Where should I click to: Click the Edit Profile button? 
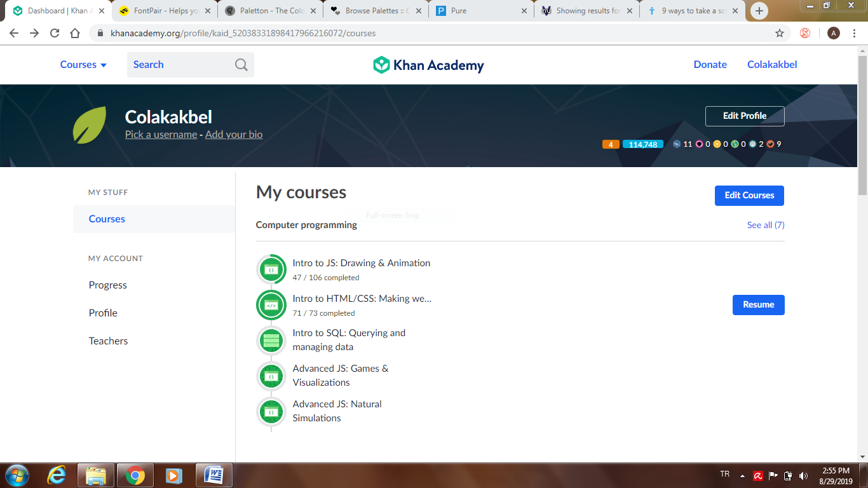pos(745,116)
